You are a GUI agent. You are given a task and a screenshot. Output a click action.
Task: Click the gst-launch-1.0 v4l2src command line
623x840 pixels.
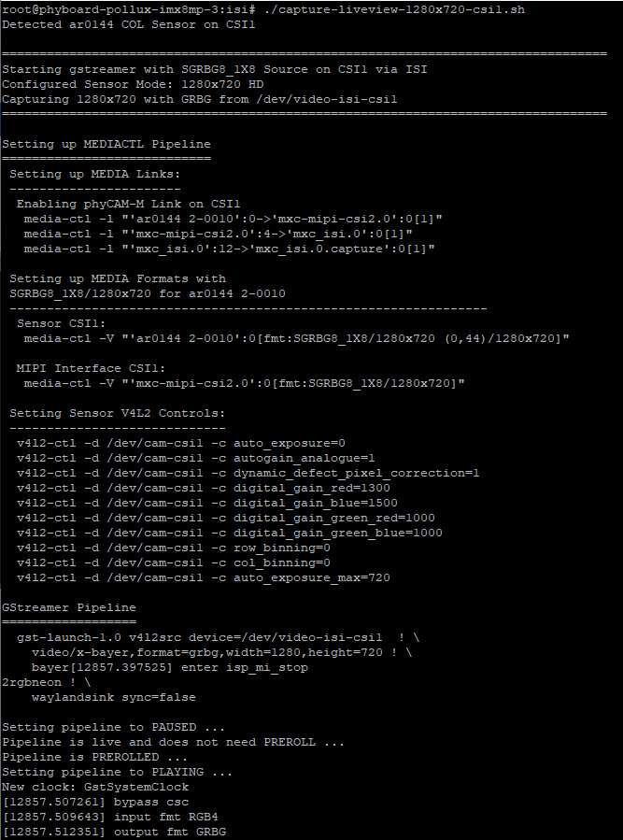coord(219,637)
